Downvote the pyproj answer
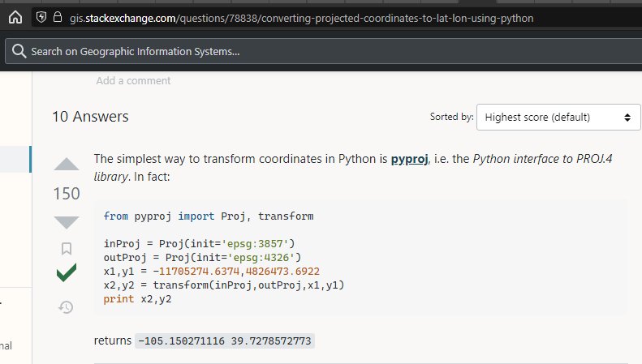This screenshot has height=364, width=642. [67, 222]
